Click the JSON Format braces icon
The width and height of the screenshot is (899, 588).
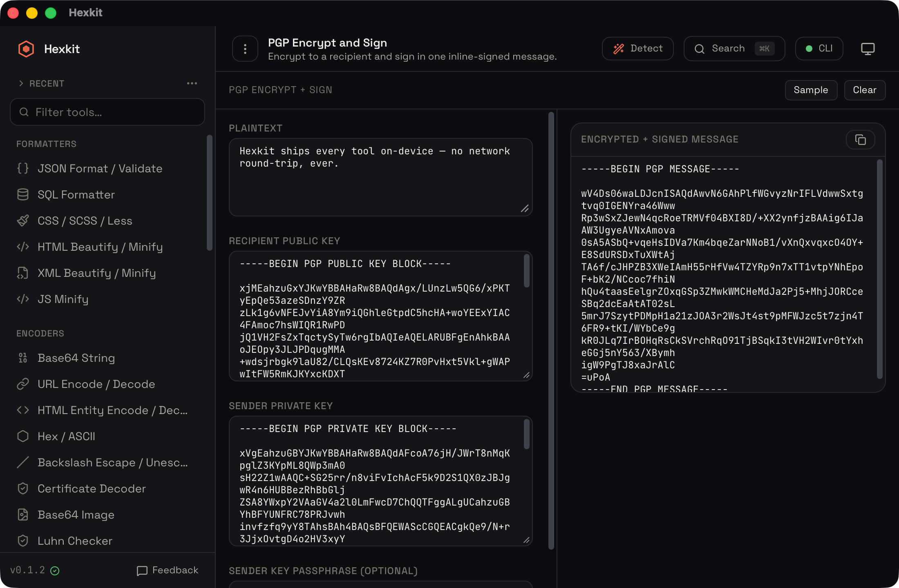[x=23, y=169]
